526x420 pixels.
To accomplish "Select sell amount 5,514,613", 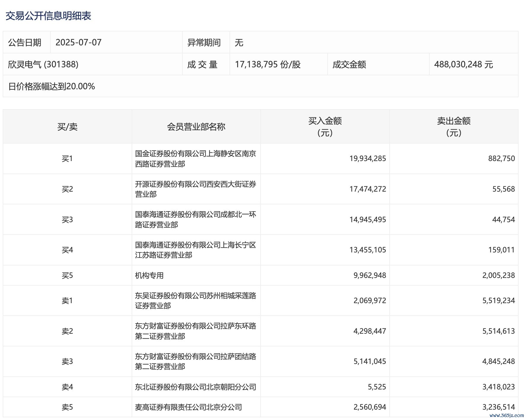I will [x=499, y=331].
